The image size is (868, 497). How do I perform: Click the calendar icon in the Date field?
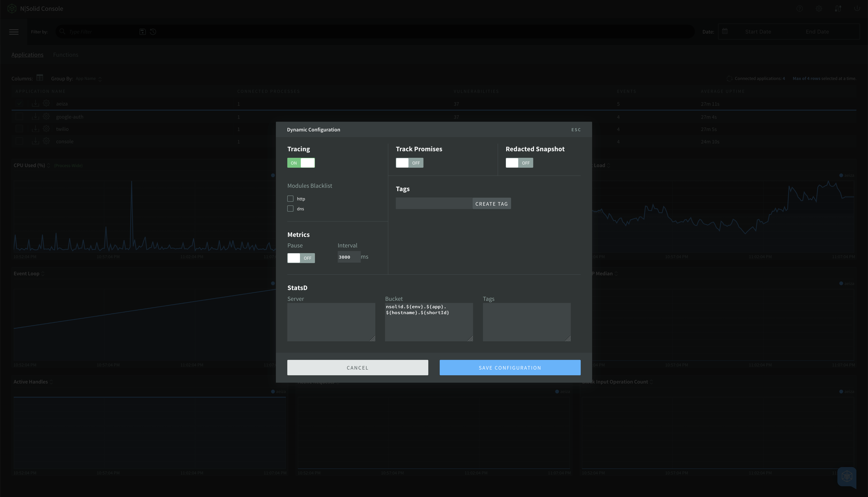[725, 31]
